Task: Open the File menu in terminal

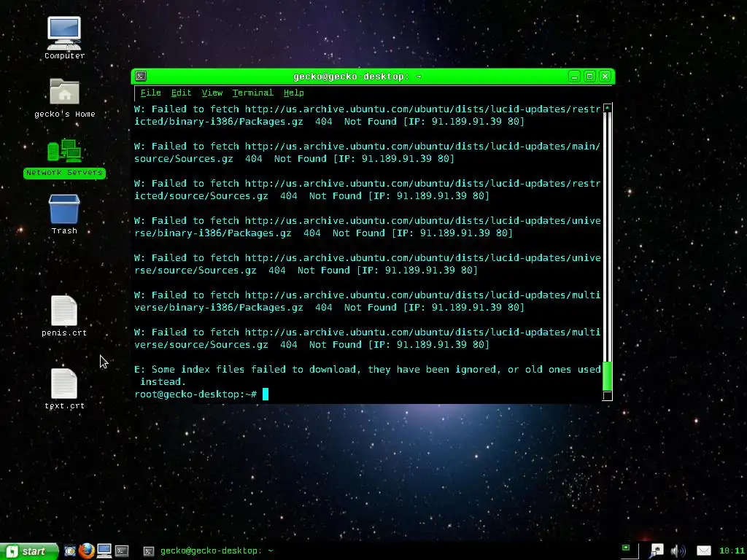Action: point(150,93)
